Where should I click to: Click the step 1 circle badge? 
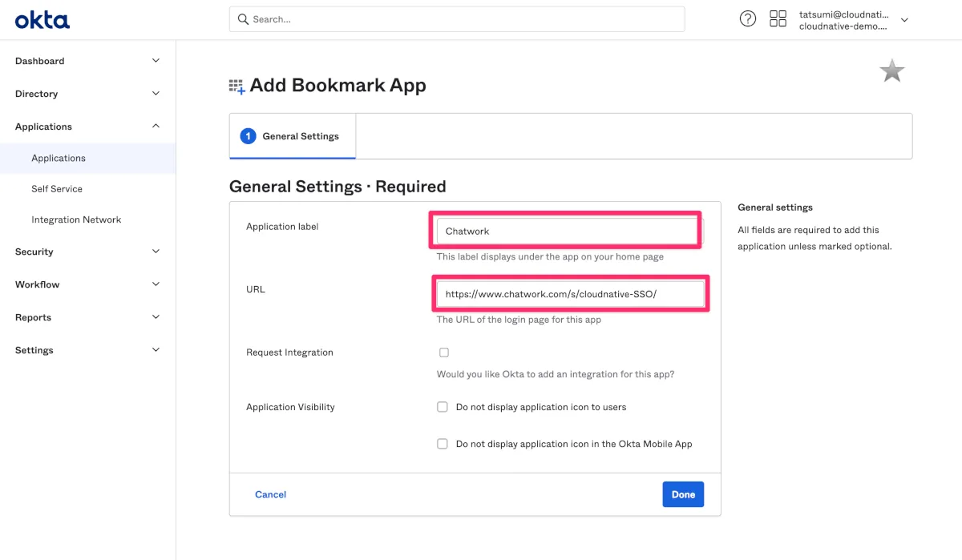point(248,136)
